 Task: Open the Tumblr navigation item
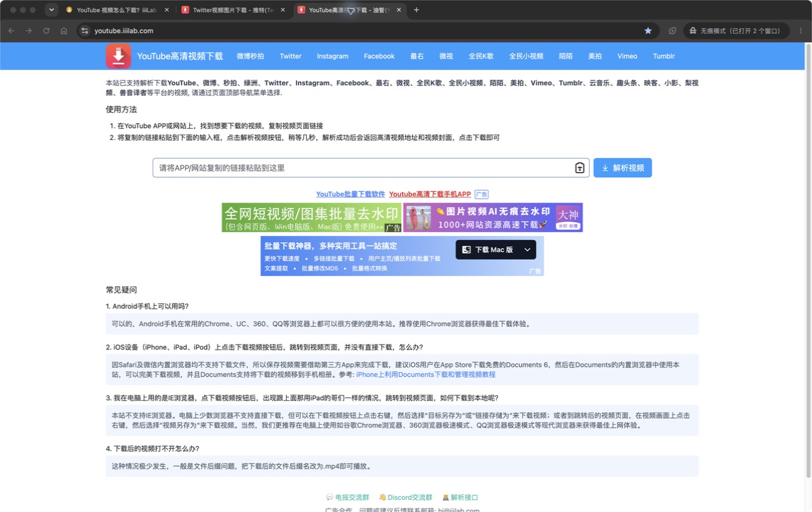coord(663,56)
